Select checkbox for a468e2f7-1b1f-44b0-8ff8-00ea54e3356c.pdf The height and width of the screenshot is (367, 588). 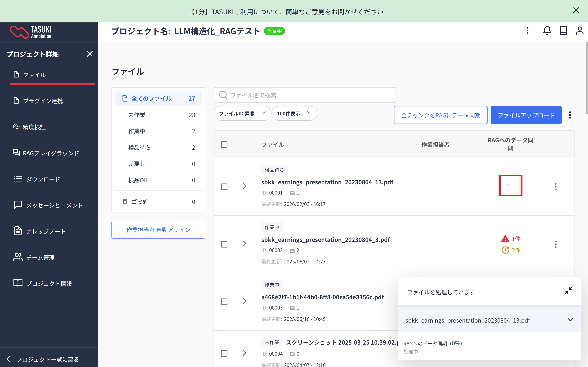point(224,302)
